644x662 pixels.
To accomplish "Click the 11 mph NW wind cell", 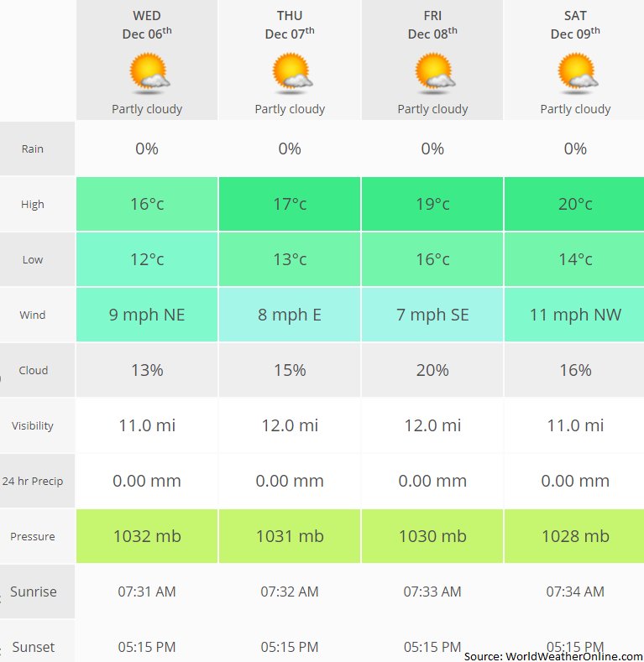I will [x=574, y=315].
